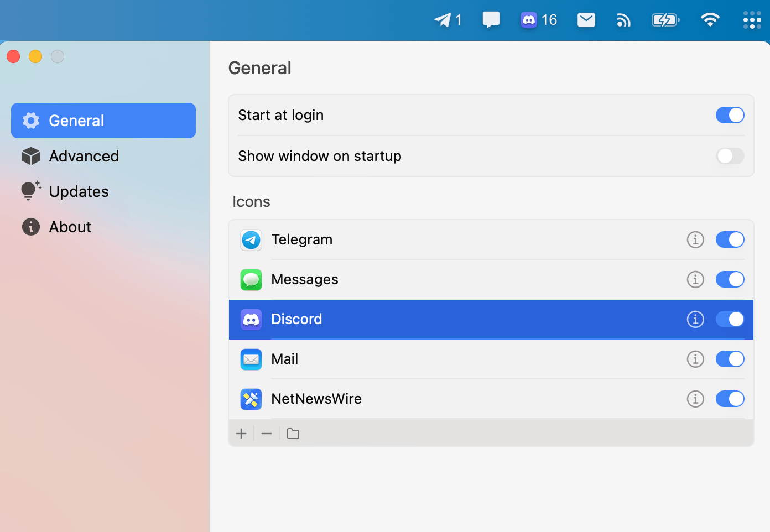Click the Telegram app icon in list
770x532 pixels.
251,240
